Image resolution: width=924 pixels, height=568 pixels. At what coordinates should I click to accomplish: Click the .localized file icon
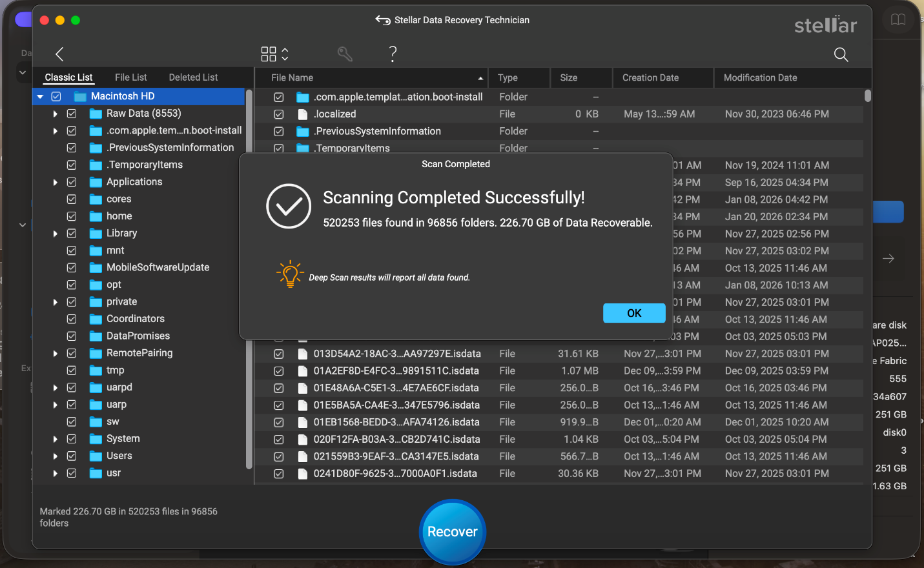(x=302, y=114)
